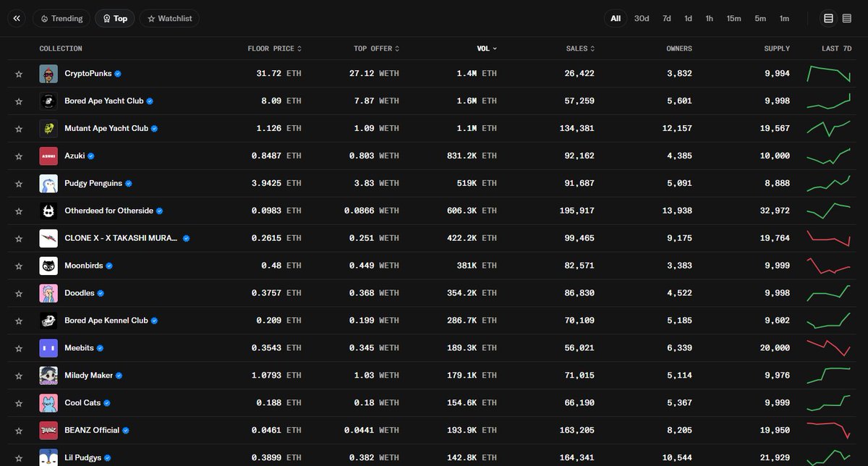The height and width of the screenshot is (466, 868).
Task: Choose the 7d time range
Action: point(667,18)
